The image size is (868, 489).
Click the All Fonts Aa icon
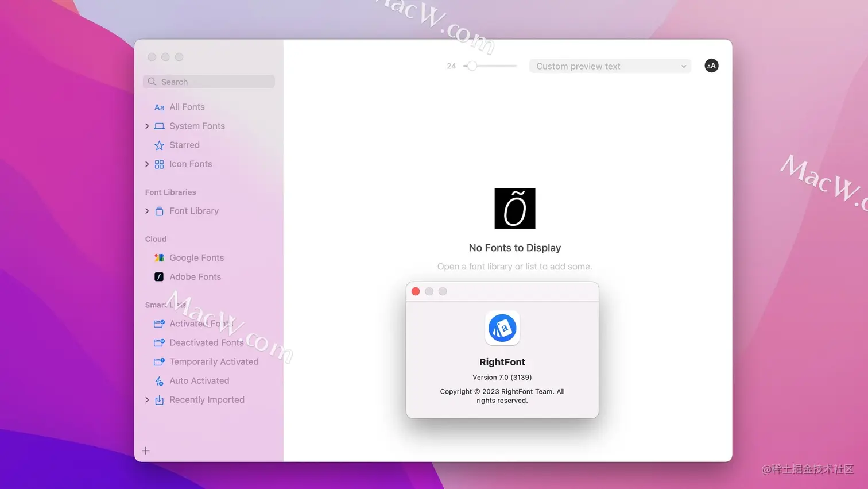pyautogui.click(x=159, y=107)
